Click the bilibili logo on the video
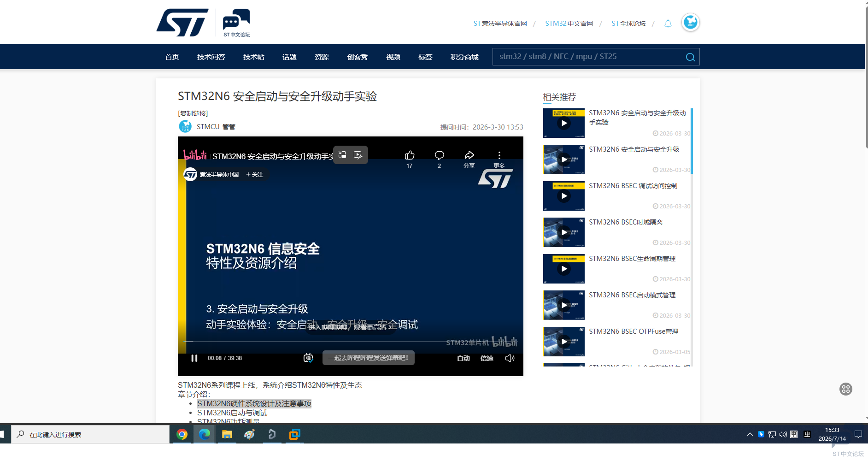The width and height of the screenshot is (868, 461). click(x=195, y=155)
